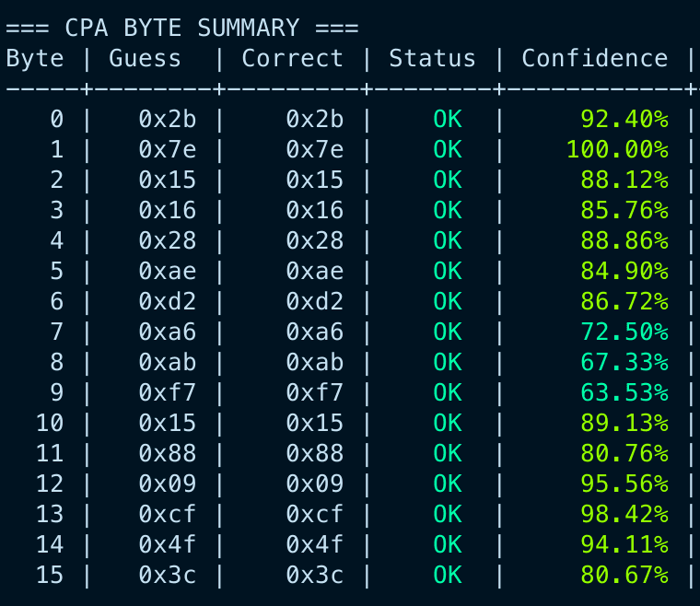This screenshot has width=700, height=606.
Task: Click byte index 7 in first column
Action: (x=57, y=332)
